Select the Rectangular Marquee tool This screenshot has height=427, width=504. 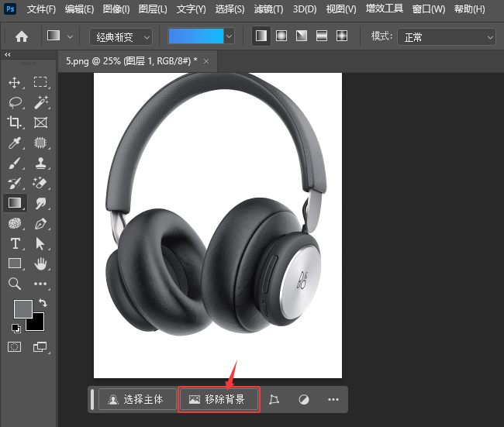pyautogui.click(x=40, y=82)
